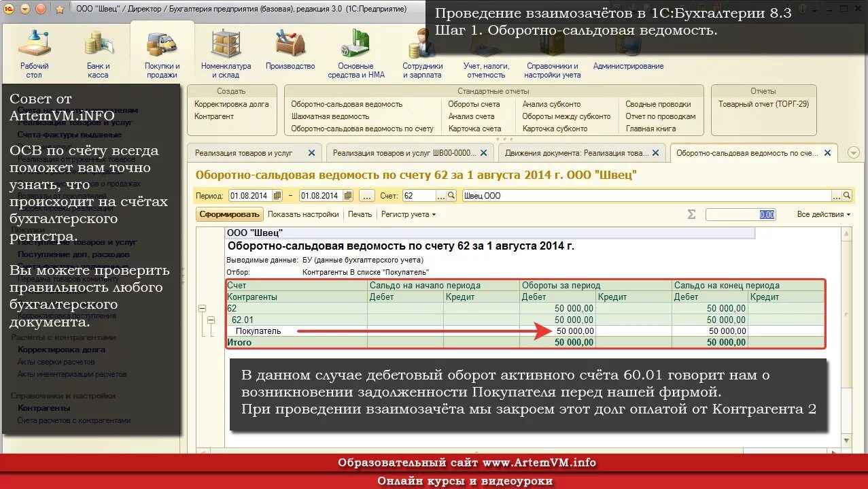Collapse account 62.01 group in report
Screen dimensions: 868x489
click(211, 320)
